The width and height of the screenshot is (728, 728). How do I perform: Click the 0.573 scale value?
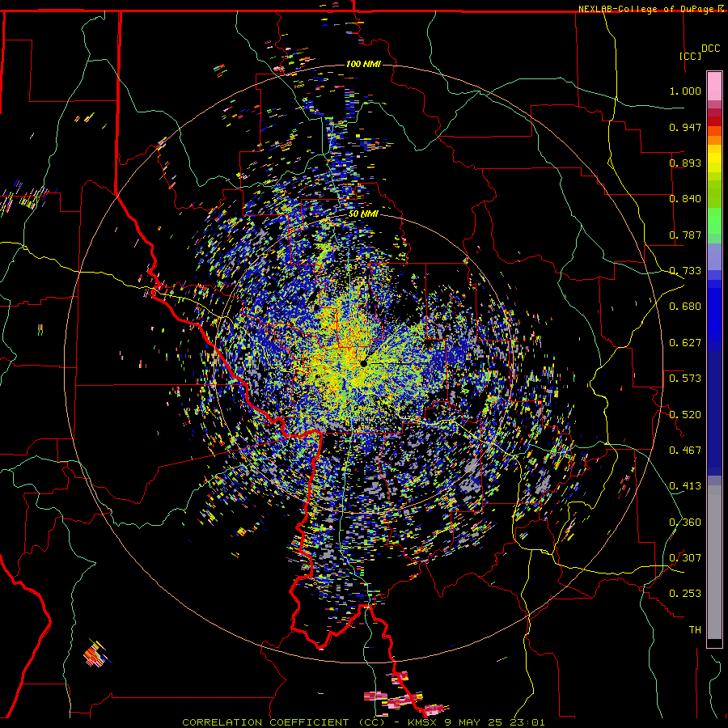(685, 379)
